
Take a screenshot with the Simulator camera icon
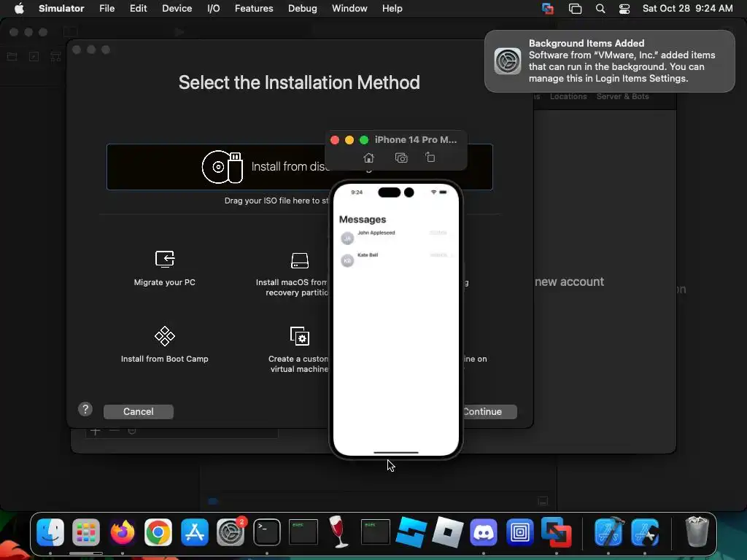click(401, 157)
